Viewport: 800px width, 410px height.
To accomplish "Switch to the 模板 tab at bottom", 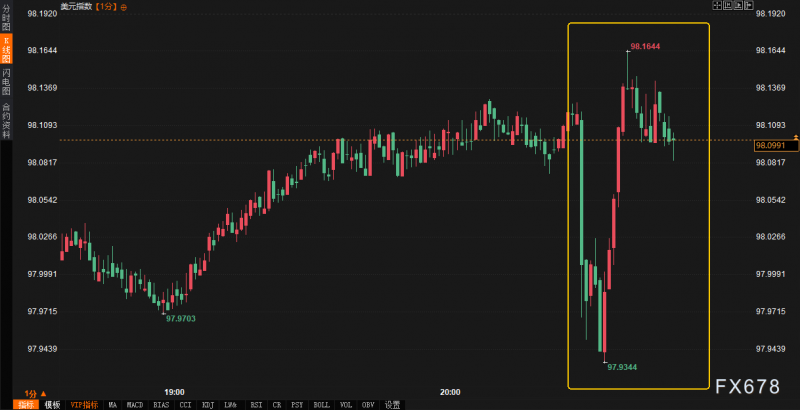I will (x=52, y=405).
